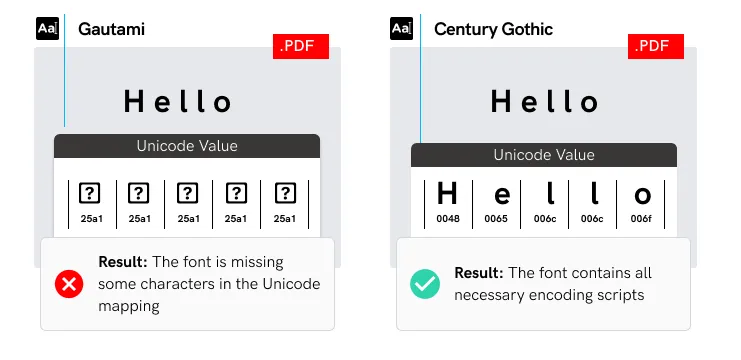Select the Century Gothic font title
Image resolution: width=741 pixels, height=360 pixels.
coord(493,29)
